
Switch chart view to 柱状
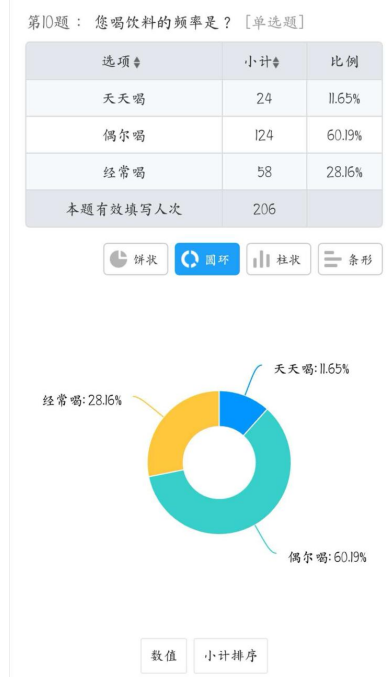(x=278, y=259)
